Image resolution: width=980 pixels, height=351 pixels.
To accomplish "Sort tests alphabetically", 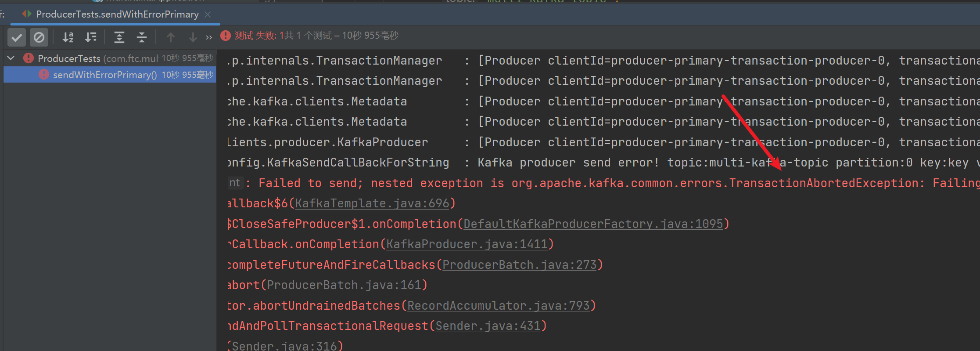I will click(68, 37).
